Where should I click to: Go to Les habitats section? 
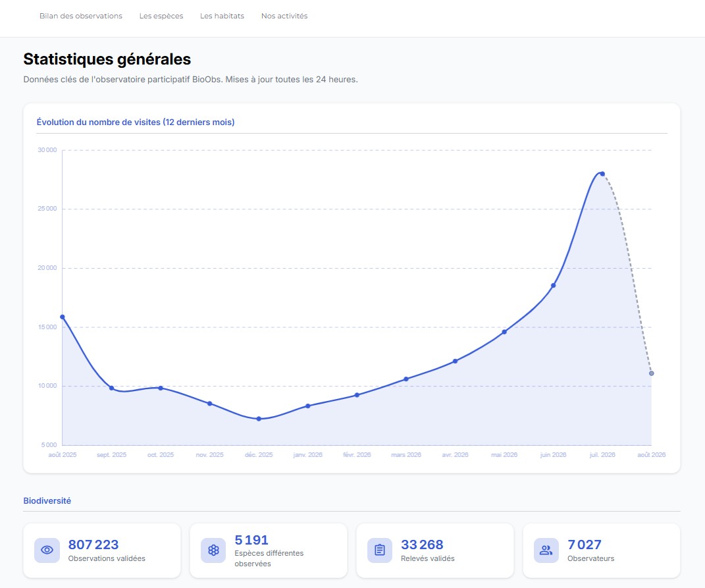click(x=222, y=16)
